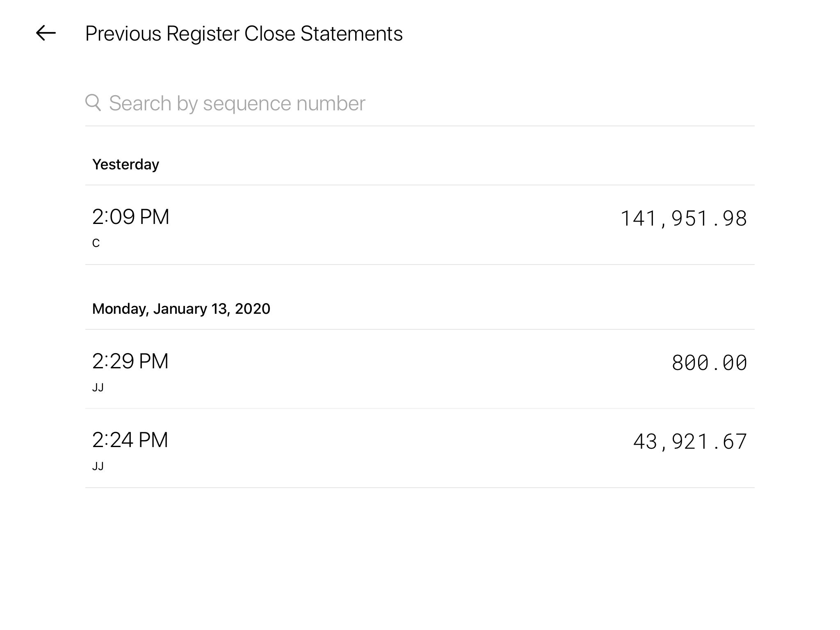Select the 43,921.67 amount

(690, 442)
